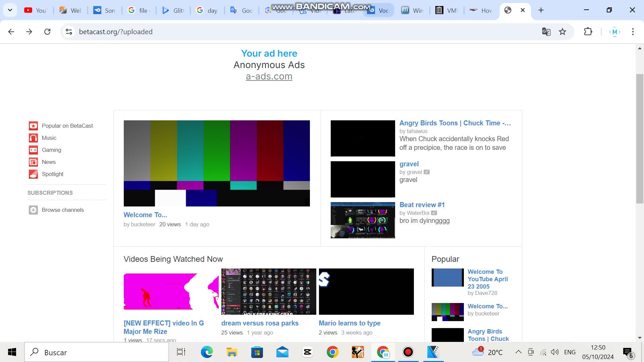Switch to the 'VM' browser tab
644x362 pixels.
click(447, 10)
